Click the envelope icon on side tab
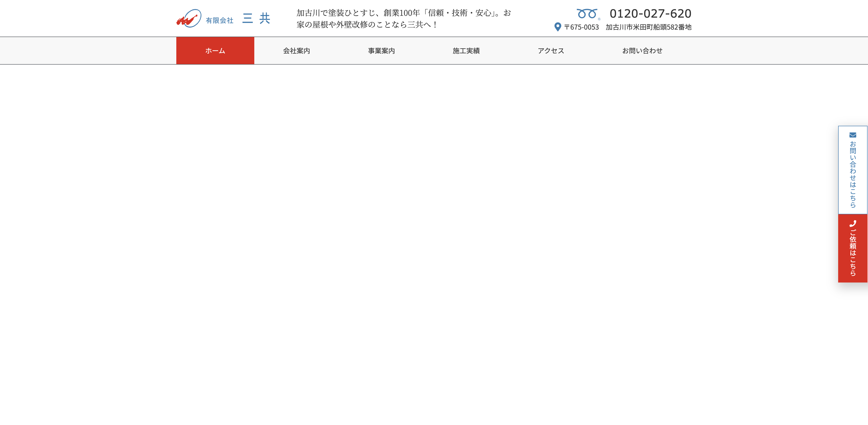Viewport: 868px width, 425px height. (852, 135)
